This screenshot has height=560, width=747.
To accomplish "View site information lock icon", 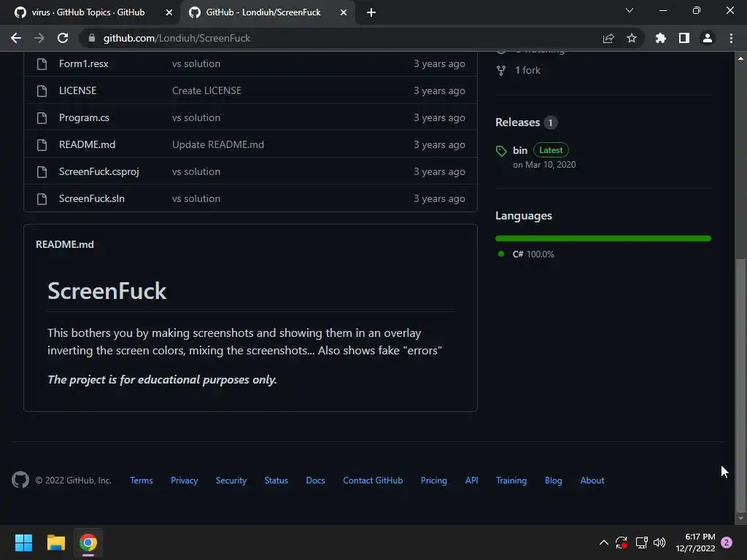I will click(92, 38).
